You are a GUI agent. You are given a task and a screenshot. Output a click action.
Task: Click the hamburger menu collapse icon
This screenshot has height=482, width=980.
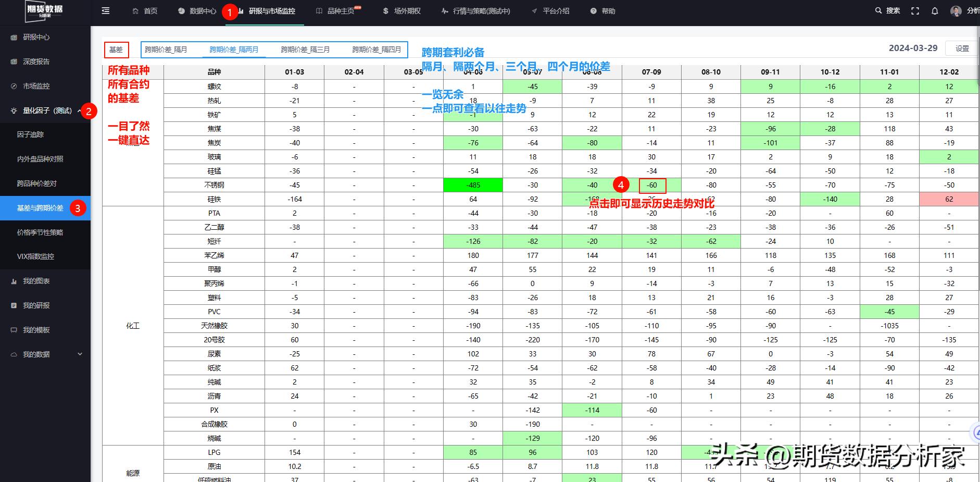(106, 11)
